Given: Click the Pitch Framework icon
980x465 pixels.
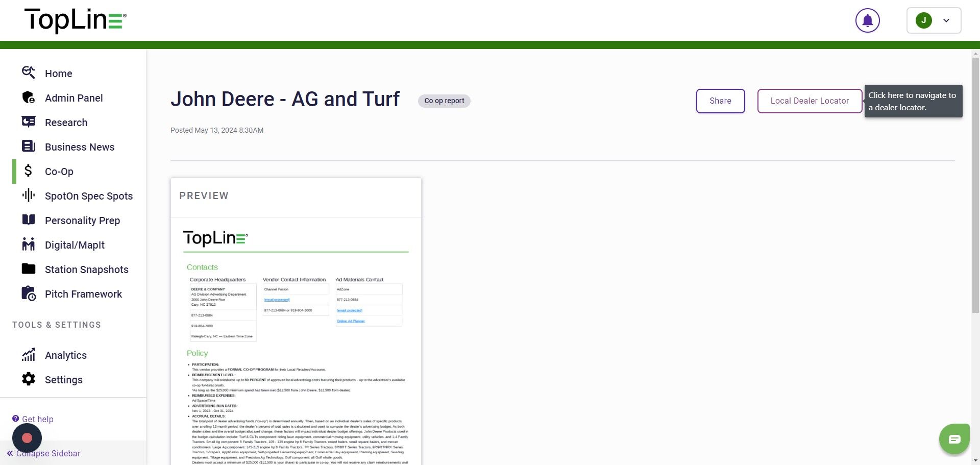Looking at the screenshot, I should tap(29, 293).
